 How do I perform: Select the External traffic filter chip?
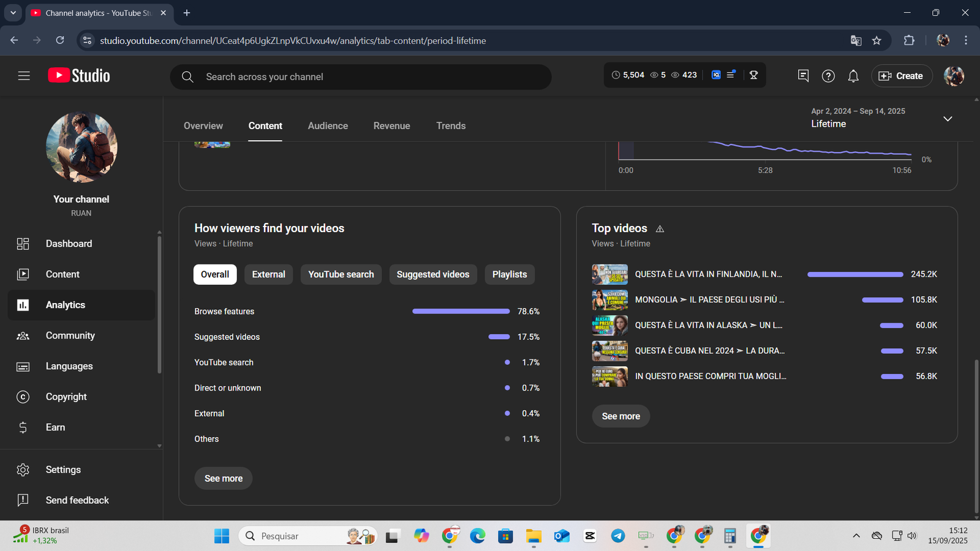tap(268, 274)
